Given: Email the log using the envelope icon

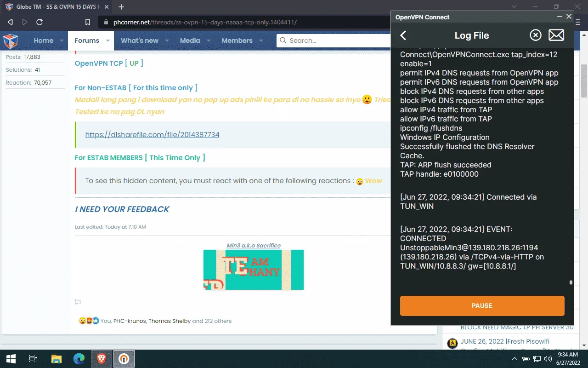Looking at the screenshot, I should tap(556, 35).
